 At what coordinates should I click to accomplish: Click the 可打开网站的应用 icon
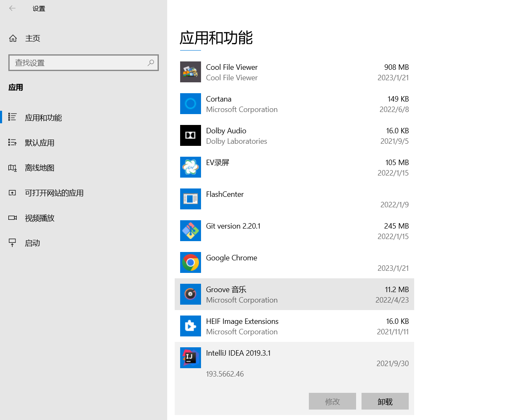pyautogui.click(x=13, y=193)
